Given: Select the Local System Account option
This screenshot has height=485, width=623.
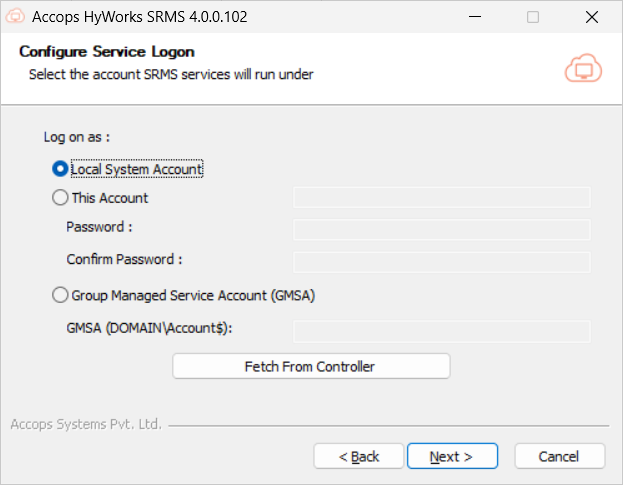Looking at the screenshot, I should [x=60, y=170].
